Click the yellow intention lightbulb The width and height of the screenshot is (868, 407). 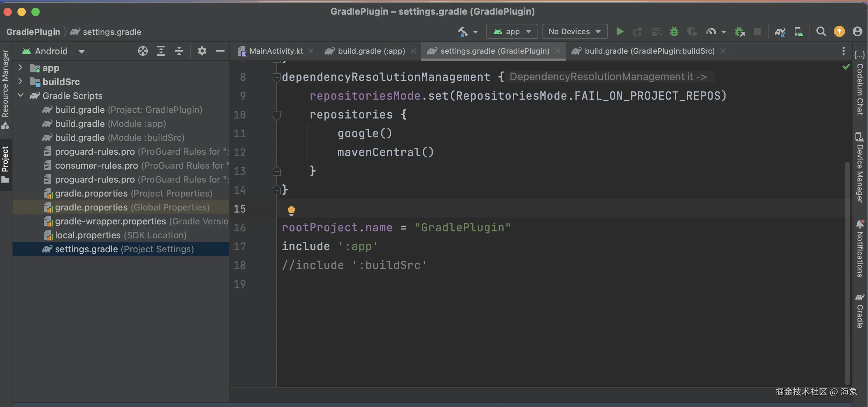coord(291,210)
